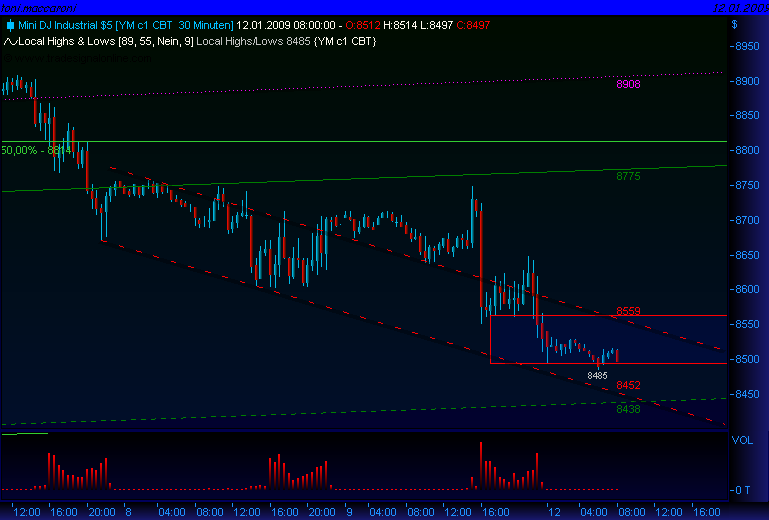Click the 8850 price axis label
769x520 pixels.
(745, 116)
